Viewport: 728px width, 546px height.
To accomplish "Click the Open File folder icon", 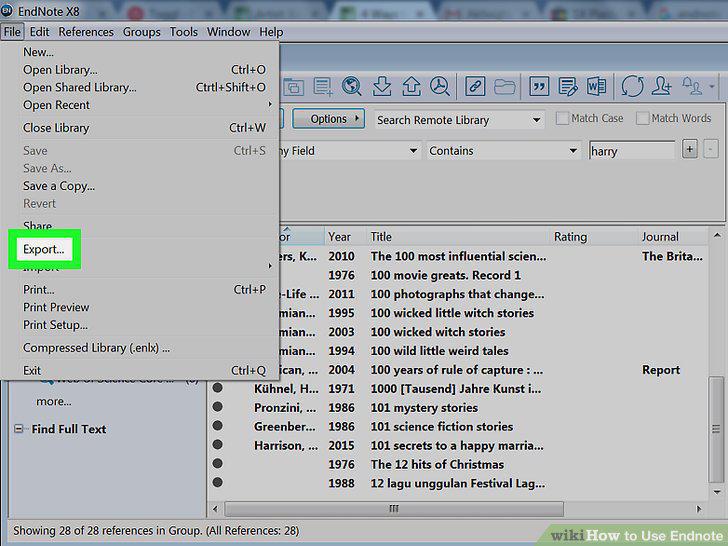I will pos(504,86).
